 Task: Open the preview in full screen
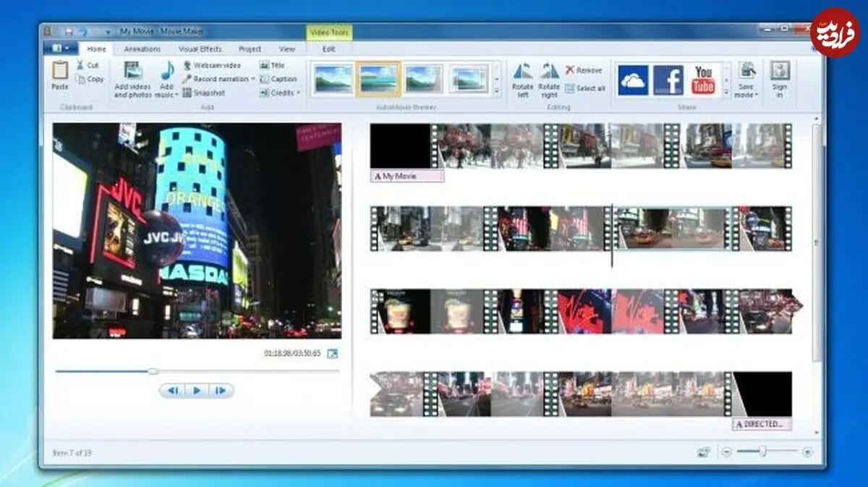tap(332, 353)
